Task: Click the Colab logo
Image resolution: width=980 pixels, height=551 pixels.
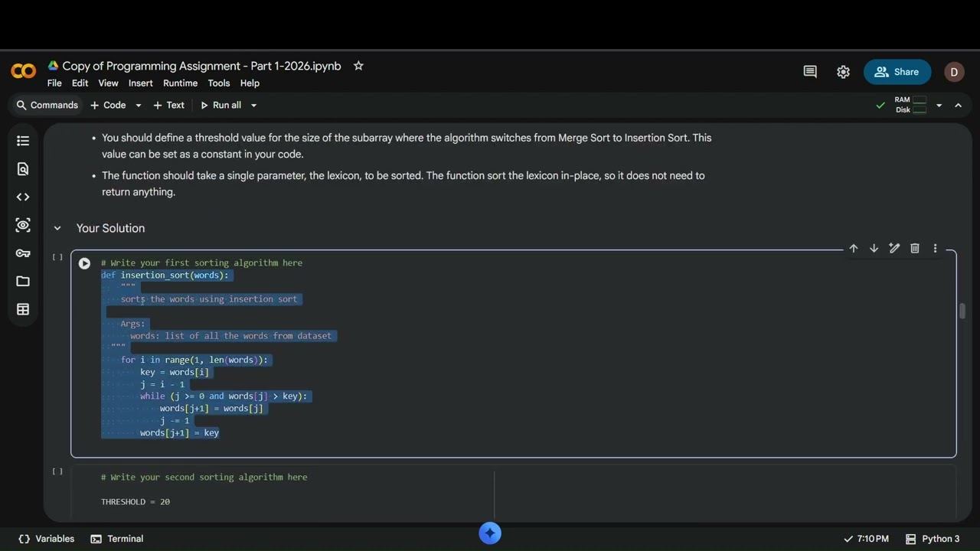Action: 23,71
